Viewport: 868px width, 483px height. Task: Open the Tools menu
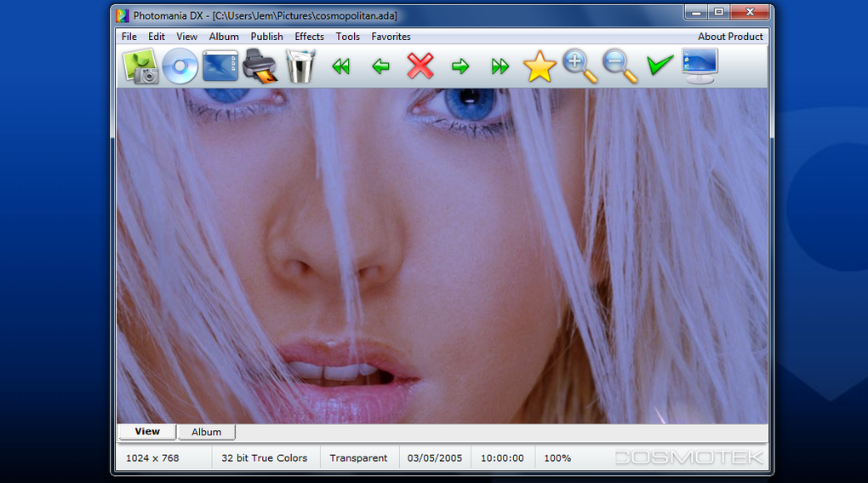tap(348, 37)
